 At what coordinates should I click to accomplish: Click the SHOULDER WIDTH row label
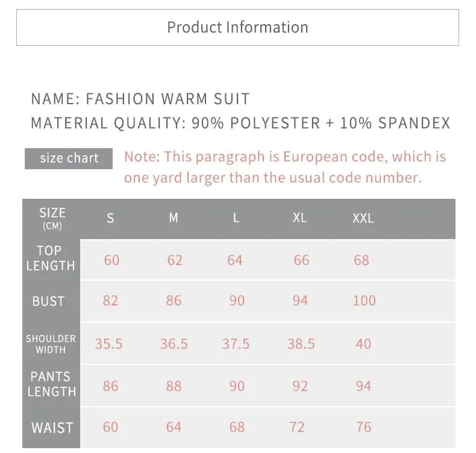(51, 343)
